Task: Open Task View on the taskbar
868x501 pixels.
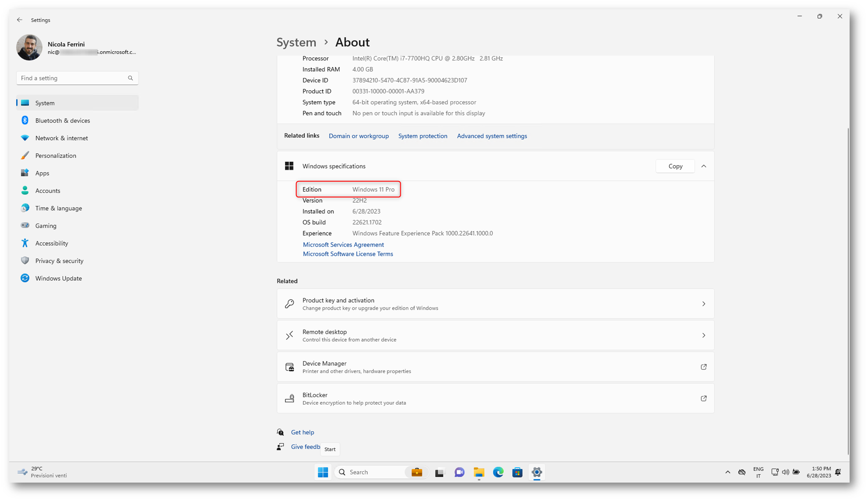Action: (x=439, y=472)
